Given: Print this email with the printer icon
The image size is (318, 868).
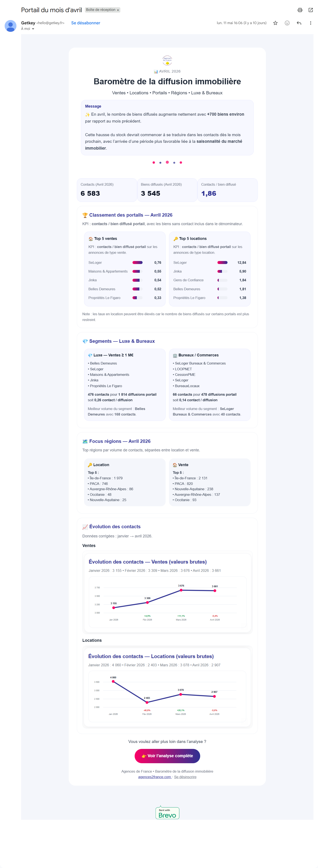Looking at the screenshot, I should point(300,10).
